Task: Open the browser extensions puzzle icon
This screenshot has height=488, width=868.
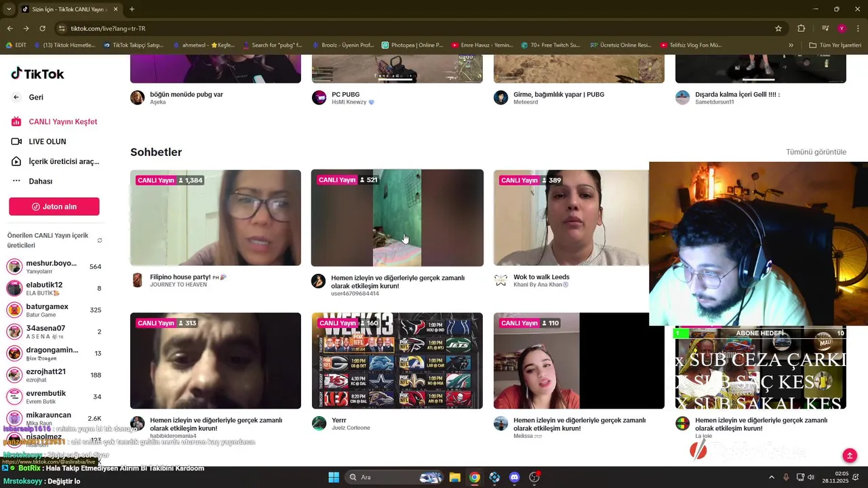Action: tap(802, 28)
